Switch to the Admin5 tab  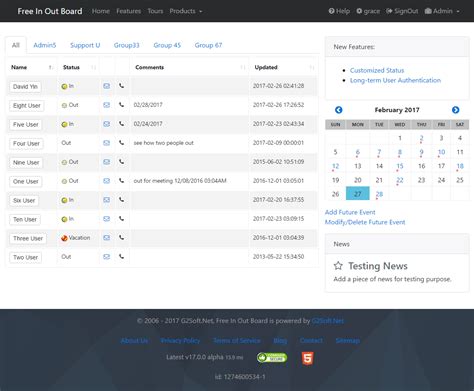[x=45, y=45]
